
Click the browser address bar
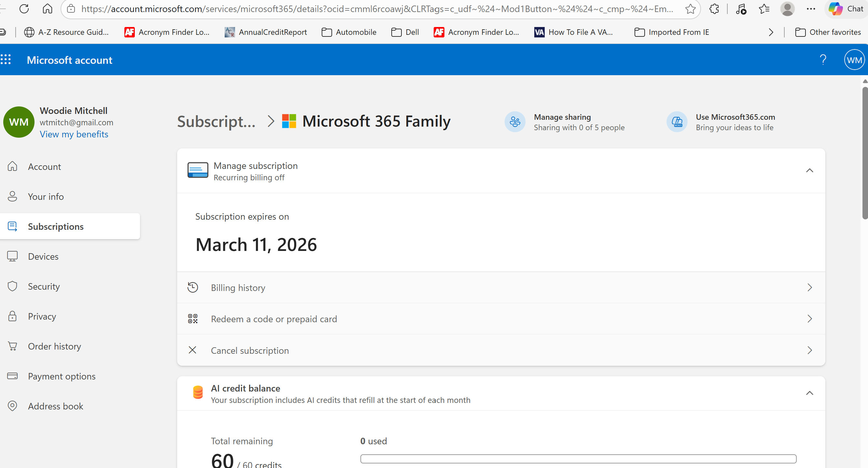(x=377, y=9)
